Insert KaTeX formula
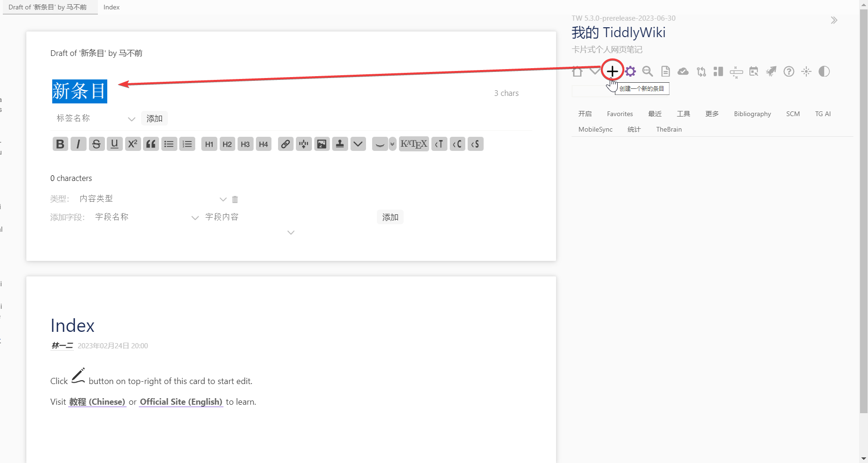The width and height of the screenshot is (868, 463). (414, 144)
